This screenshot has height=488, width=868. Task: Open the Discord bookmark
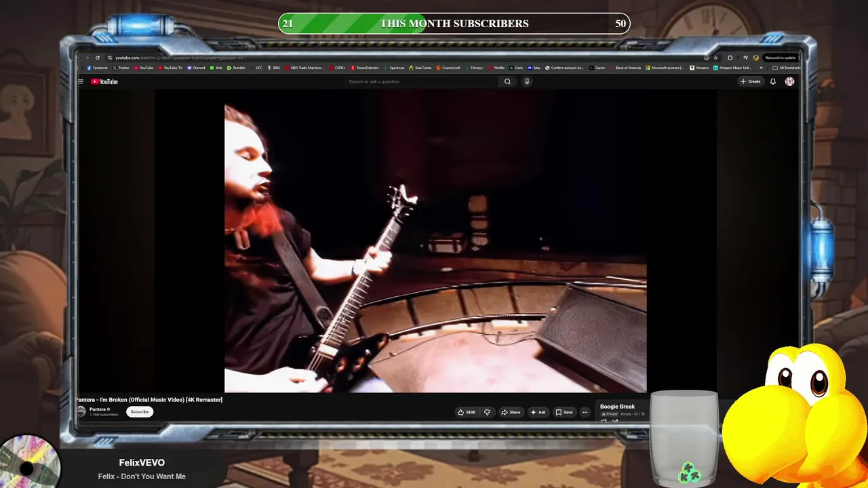pyautogui.click(x=197, y=68)
